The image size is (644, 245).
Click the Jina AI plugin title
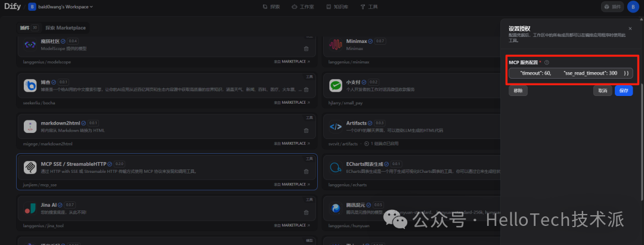click(48, 205)
